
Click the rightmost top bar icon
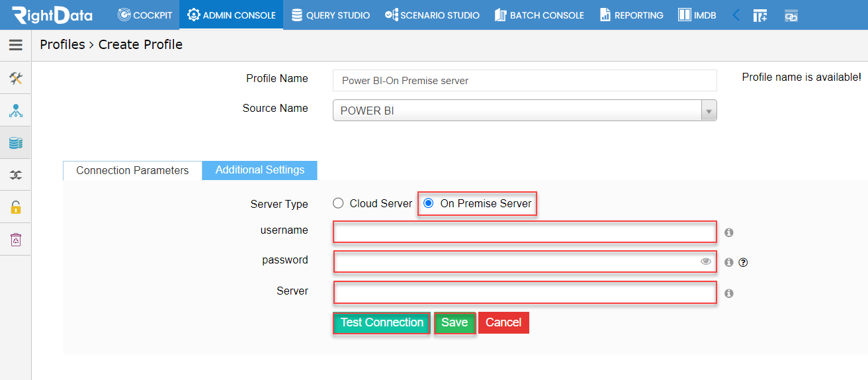pos(791,16)
